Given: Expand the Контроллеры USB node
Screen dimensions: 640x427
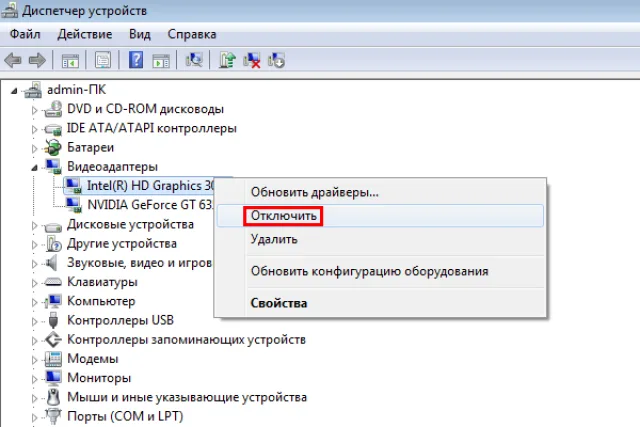Looking at the screenshot, I should (34, 321).
